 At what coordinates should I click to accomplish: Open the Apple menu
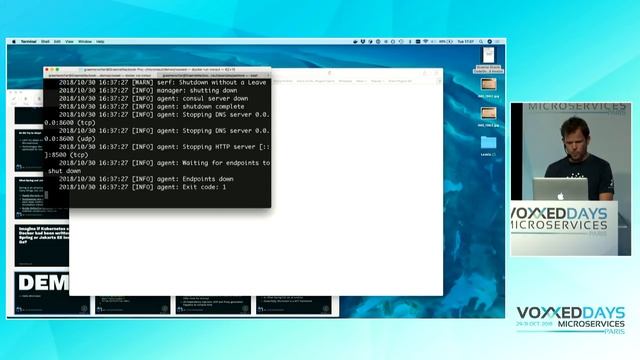(14, 42)
